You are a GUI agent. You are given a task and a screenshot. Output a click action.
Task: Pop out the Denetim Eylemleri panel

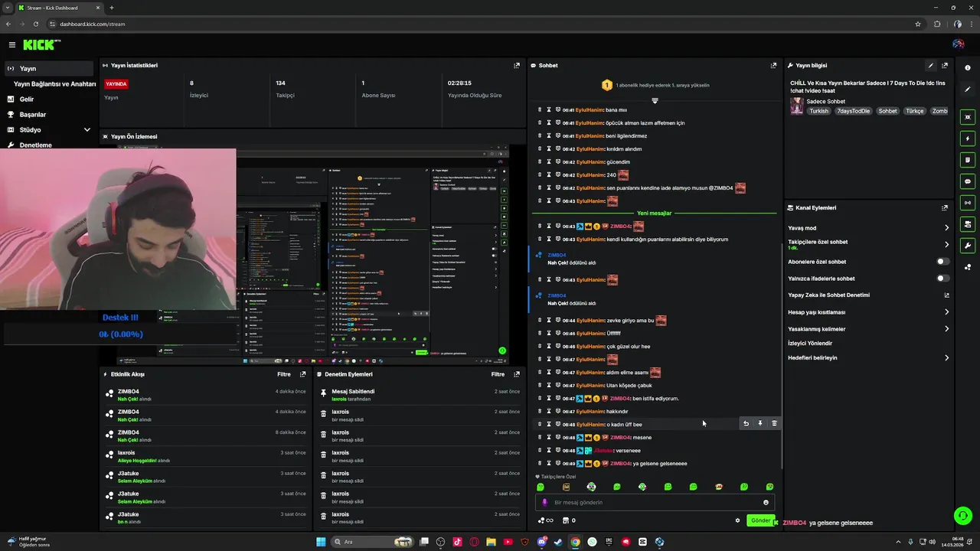(x=517, y=374)
